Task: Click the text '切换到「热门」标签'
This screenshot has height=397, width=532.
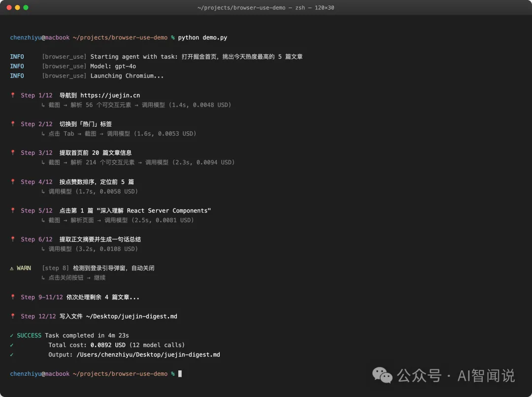Action: pos(86,124)
